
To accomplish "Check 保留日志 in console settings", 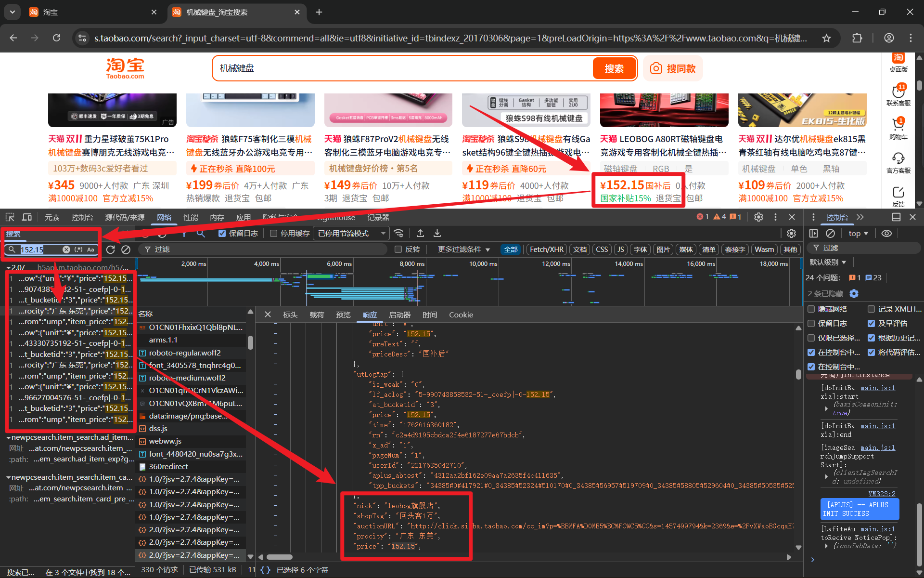I will (811, 324).
